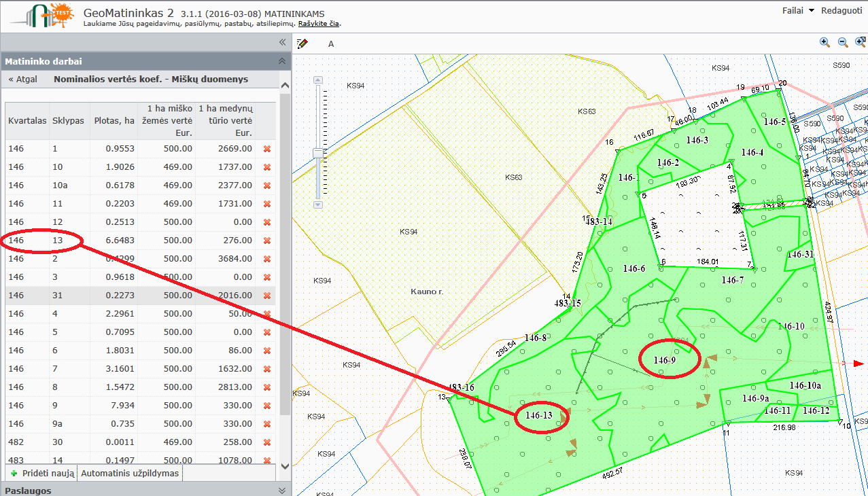
Task: Zoom in with the magnifier plus icon
Action: [x=825, y=42]
